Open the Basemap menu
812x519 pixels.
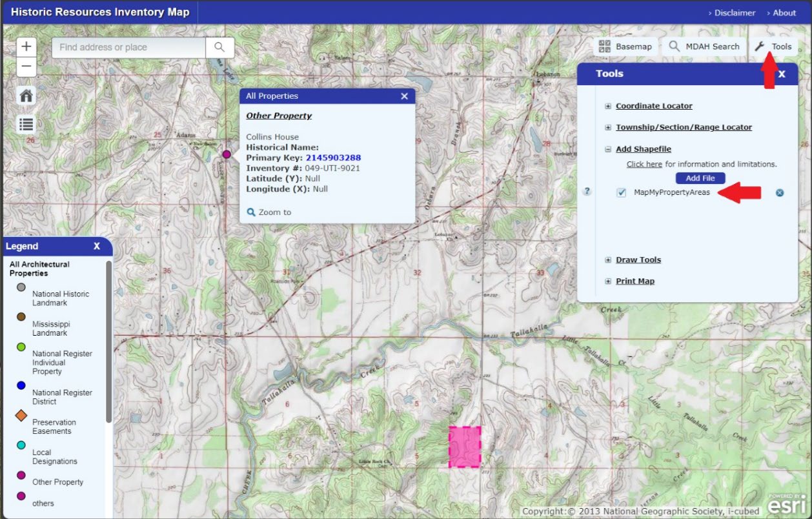click(625, 46)
